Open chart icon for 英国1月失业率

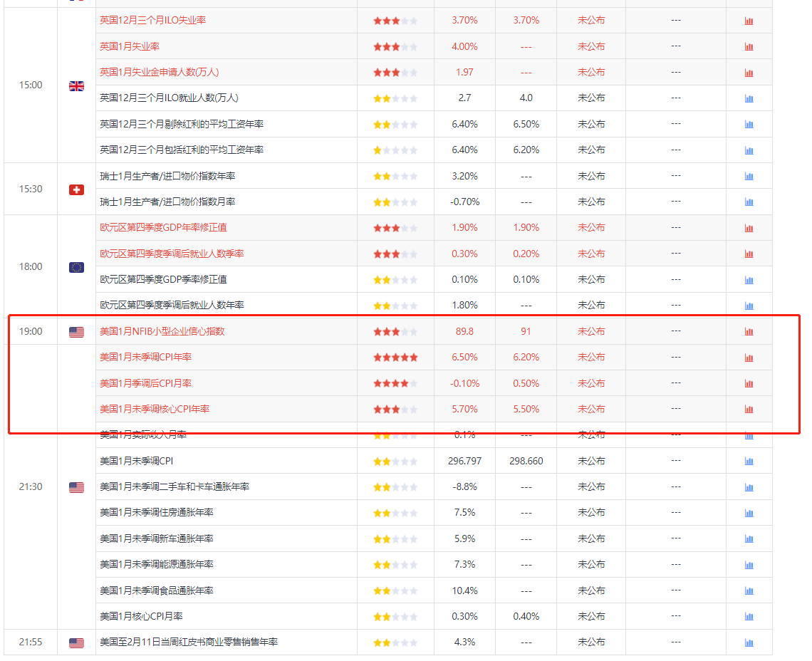point(749,46)
